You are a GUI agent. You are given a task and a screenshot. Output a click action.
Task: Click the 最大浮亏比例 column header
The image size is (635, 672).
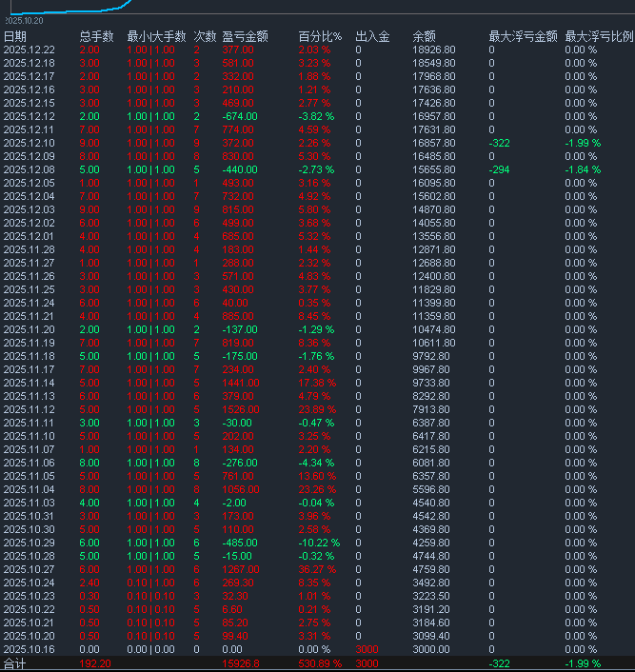pos(599,36)
